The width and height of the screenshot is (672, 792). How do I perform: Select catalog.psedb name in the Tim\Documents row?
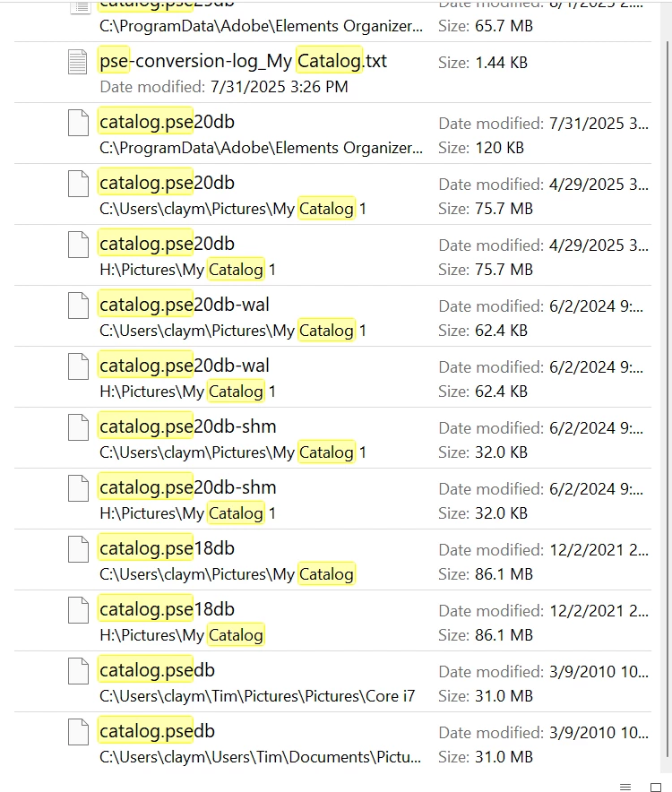pos(157,731)
